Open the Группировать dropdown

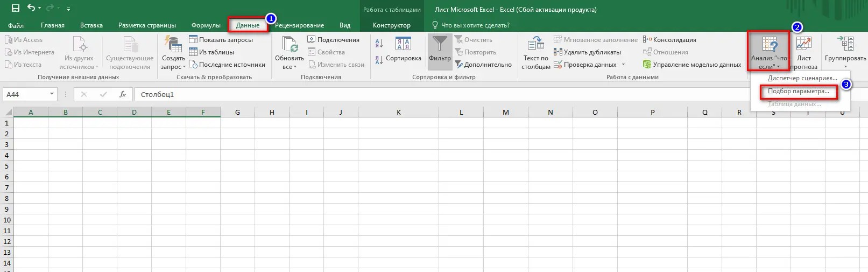[845, 52]
